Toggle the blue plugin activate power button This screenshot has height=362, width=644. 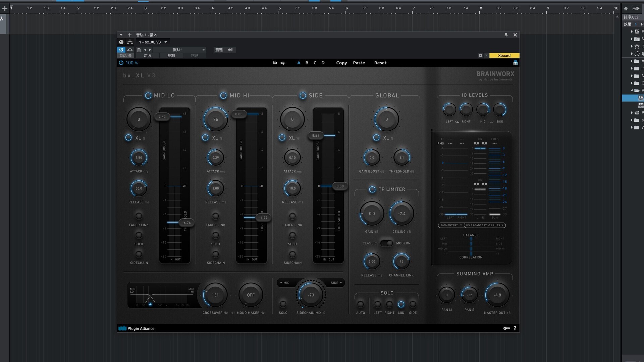(121, 50)
